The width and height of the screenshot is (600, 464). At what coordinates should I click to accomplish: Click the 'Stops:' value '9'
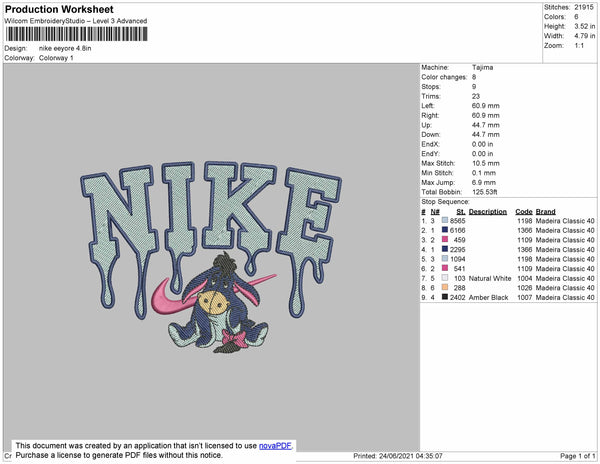coord(474,86)
